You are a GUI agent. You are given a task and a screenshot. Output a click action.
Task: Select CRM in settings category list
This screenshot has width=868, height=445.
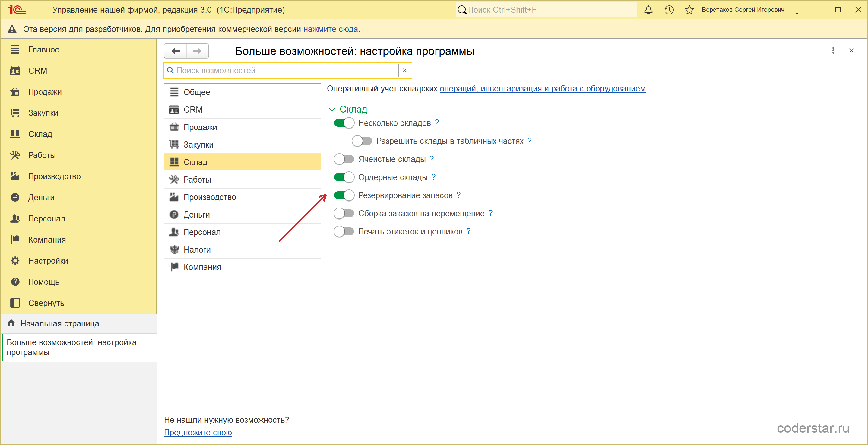tap(242, 110)
